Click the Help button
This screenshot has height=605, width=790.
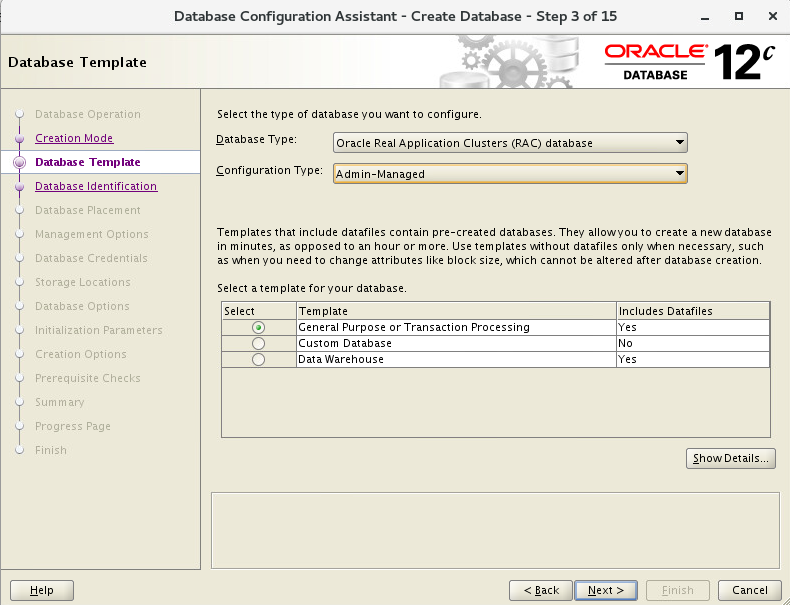click(x=42, y=590)
